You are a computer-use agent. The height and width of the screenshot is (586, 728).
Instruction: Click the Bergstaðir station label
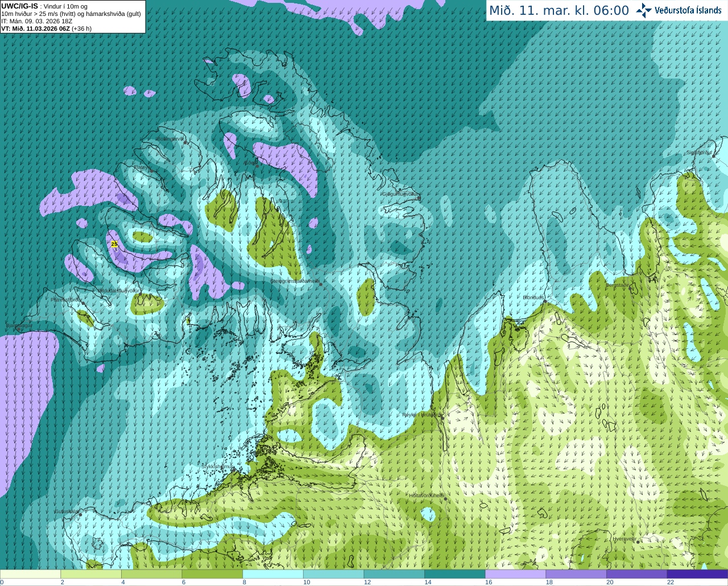pyautogui.click(x=618, y=285)
